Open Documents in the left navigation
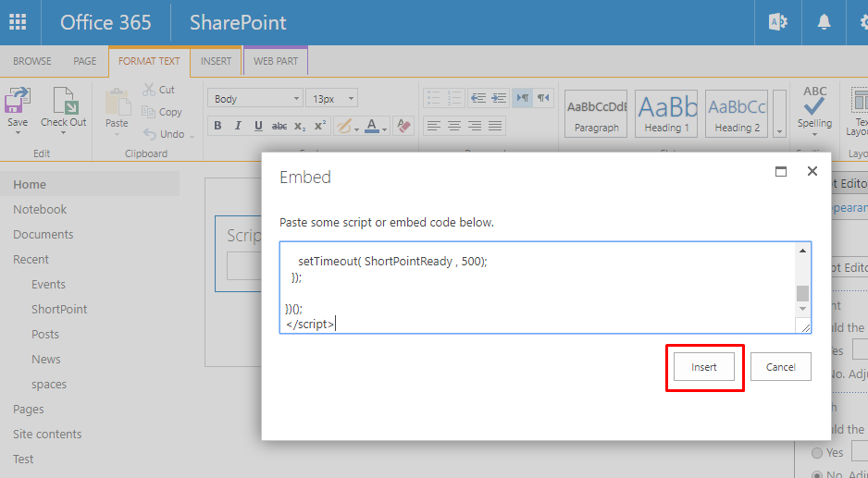This screenshot has width=868, height=478. (43, 234)
